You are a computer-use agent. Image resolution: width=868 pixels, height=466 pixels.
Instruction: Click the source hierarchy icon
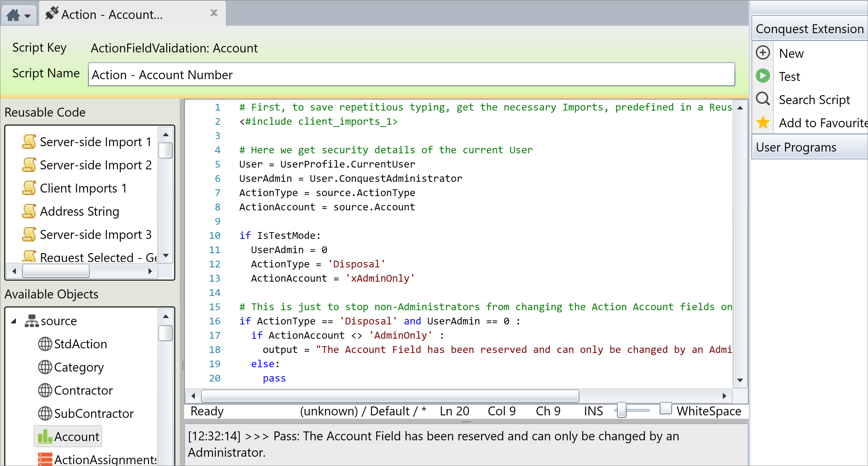[x=31, y=321]
